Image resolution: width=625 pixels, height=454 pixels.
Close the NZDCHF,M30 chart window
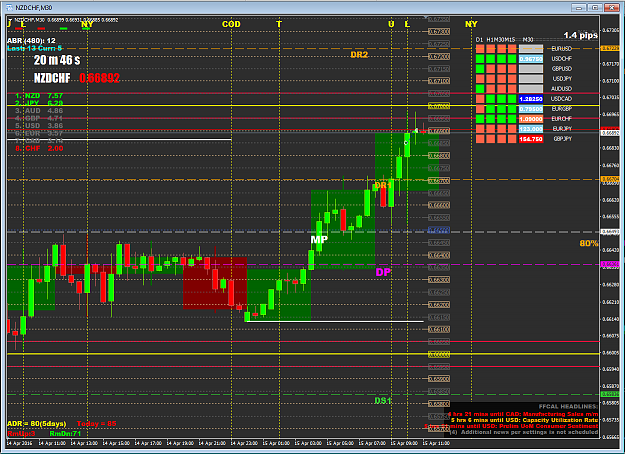point(611,8)
